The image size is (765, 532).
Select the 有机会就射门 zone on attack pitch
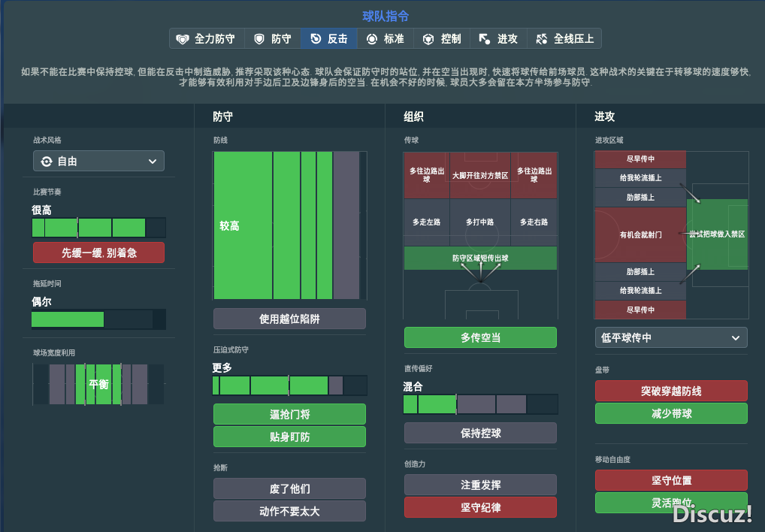[640, 234]
